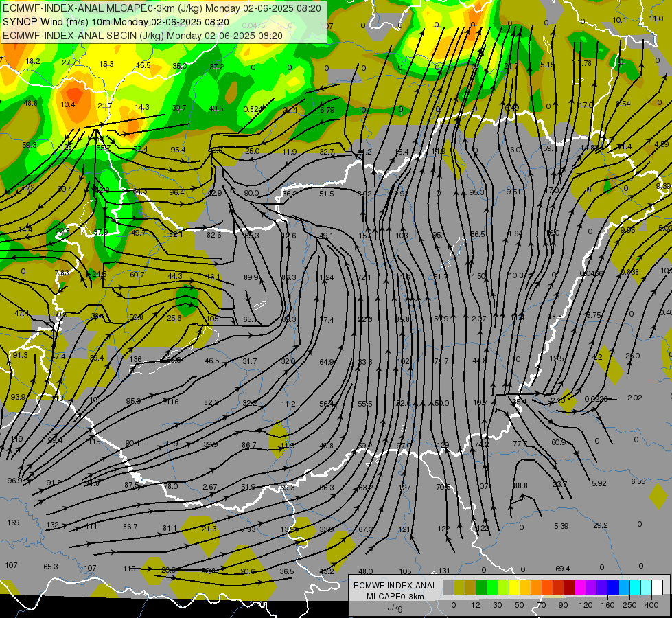This screenshot has width=672, height=618.
Task: Click the pure blue legend swatch
Action: 613,587
